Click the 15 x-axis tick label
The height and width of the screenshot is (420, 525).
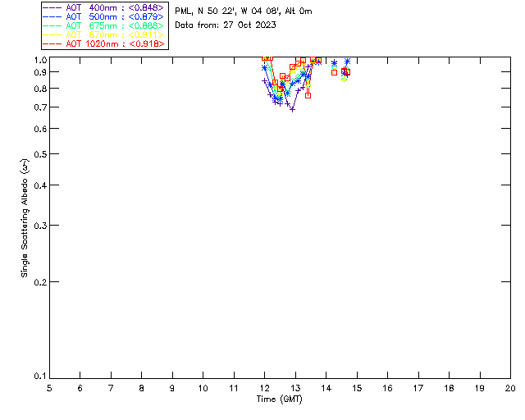point(357,388)
